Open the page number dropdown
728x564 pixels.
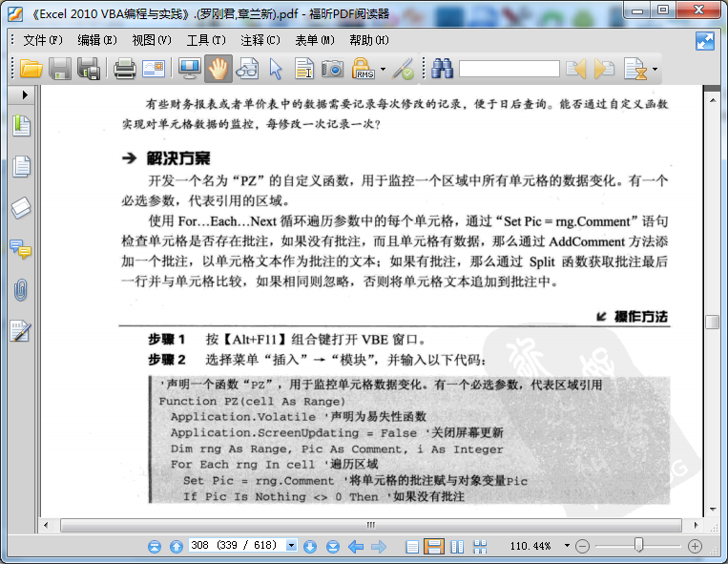point(291,545)
